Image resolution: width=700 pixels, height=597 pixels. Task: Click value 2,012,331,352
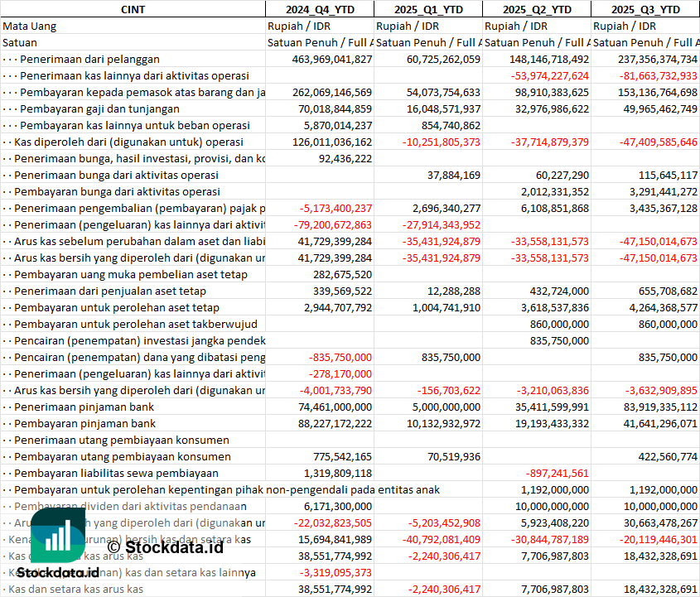click(x=555, y=191)
